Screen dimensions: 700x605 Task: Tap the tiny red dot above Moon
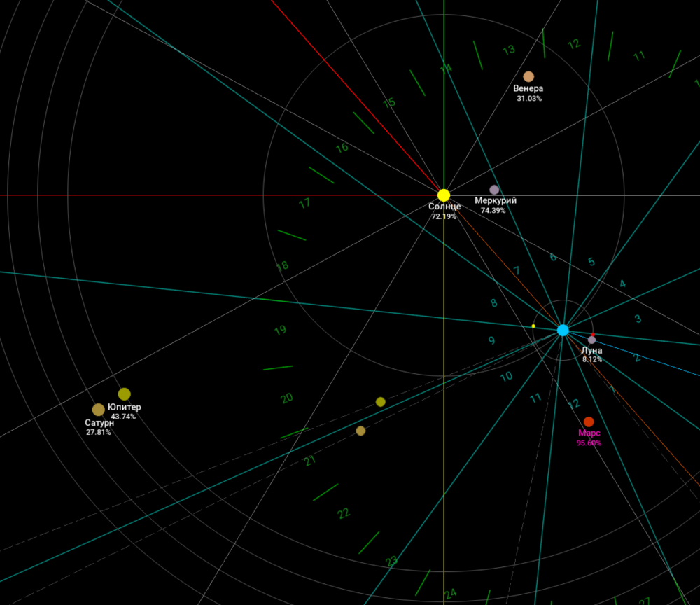click(x=593, y=335)
